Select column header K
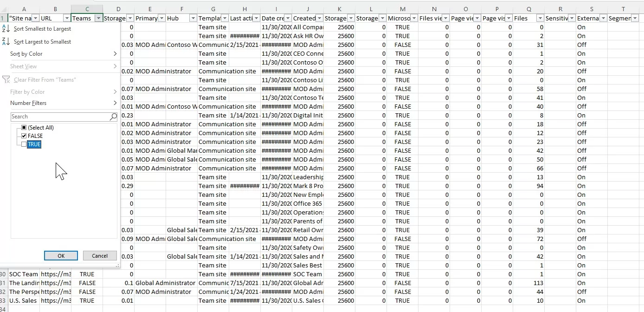The height and width of the screenshot is (312, 644). click(x=339, y=9)
